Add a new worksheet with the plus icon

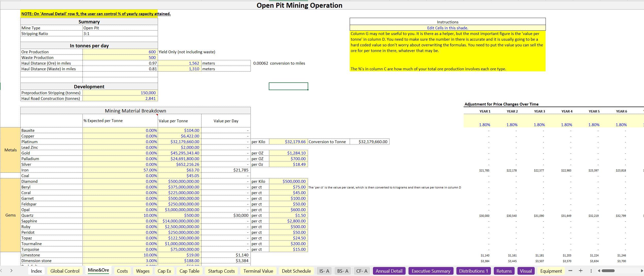580,271
